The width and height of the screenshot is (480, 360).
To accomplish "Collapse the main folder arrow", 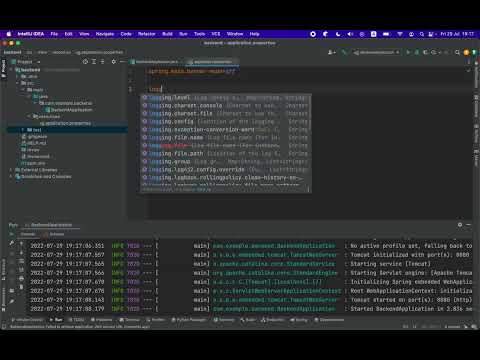I will pos(23,90).
